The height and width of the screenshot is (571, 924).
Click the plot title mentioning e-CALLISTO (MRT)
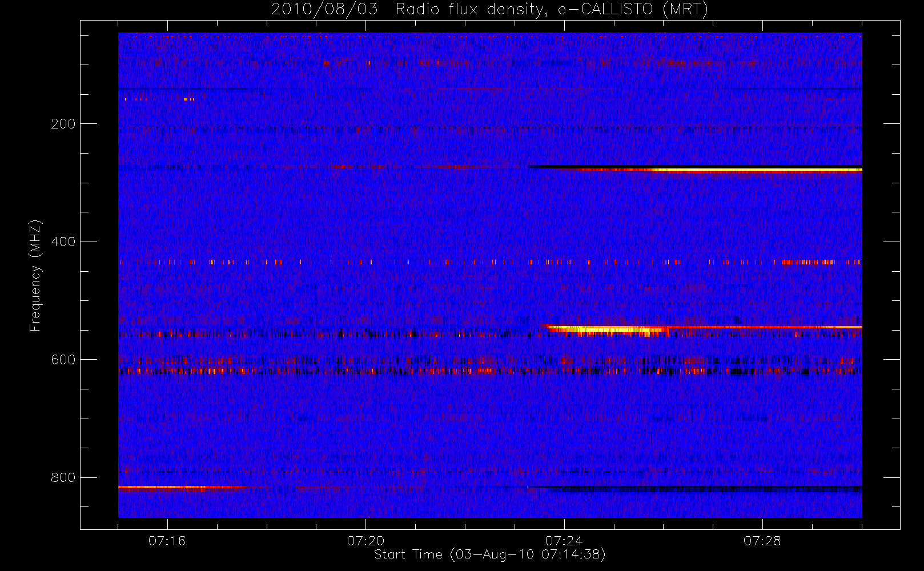489,10
